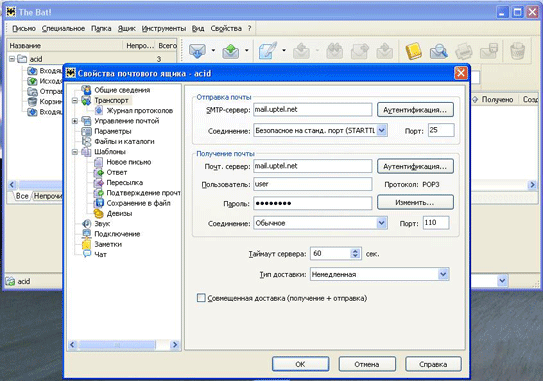
Task: Open the Инструменты menu
Action: coord(164,29)
